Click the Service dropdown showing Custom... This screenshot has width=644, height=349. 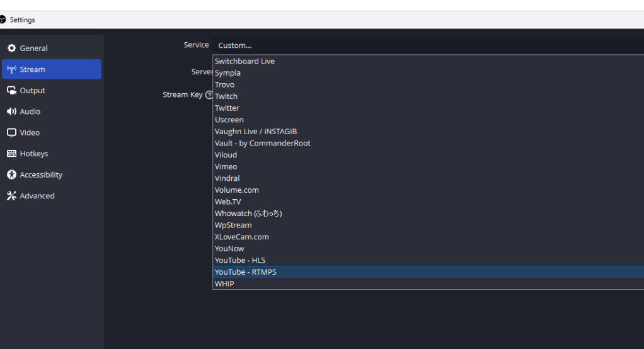pos(428,45)
